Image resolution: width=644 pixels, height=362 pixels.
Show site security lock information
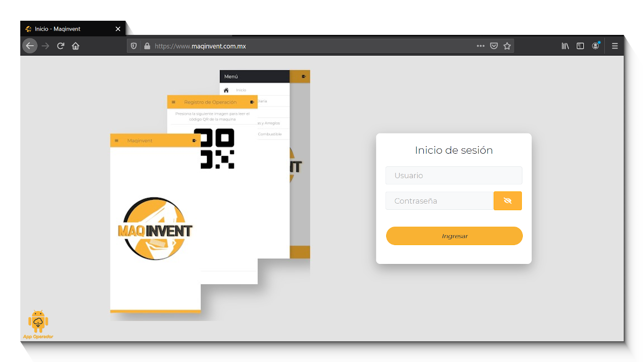pyautogui.click(x=147, y=46)
